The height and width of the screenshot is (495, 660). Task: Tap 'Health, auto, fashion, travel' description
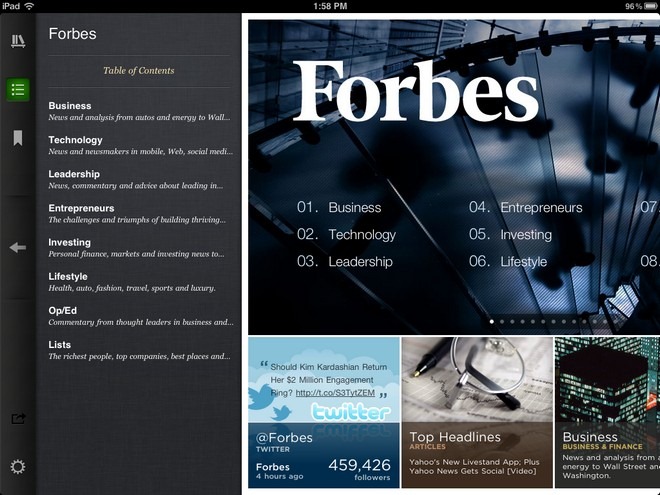click(x=132, y=288)
